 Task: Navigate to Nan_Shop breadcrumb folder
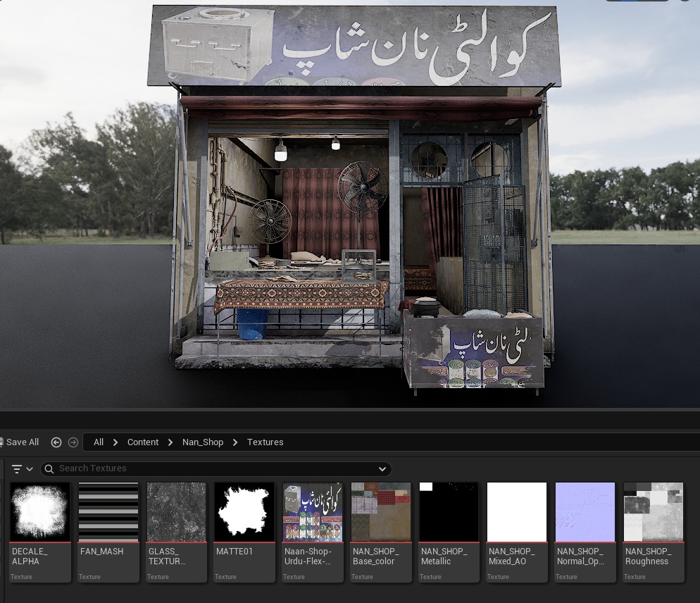tap(203, 442)
